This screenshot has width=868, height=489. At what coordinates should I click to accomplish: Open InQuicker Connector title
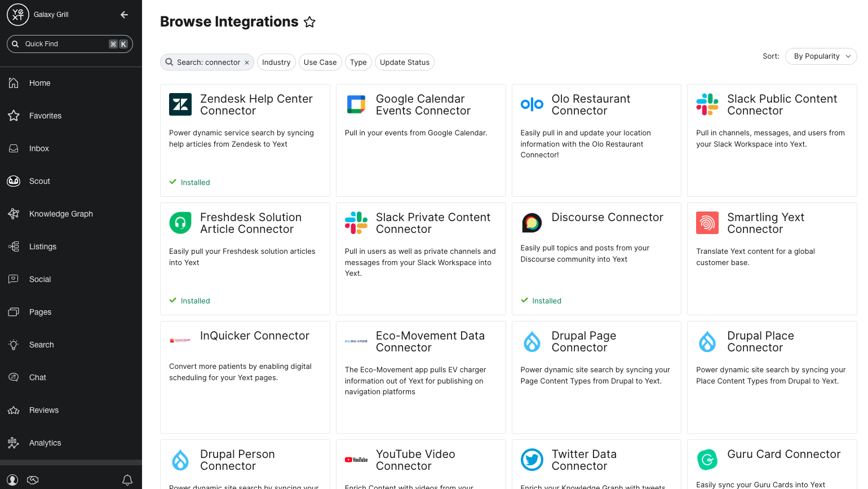pyautogui.click(x=255, y=336)
